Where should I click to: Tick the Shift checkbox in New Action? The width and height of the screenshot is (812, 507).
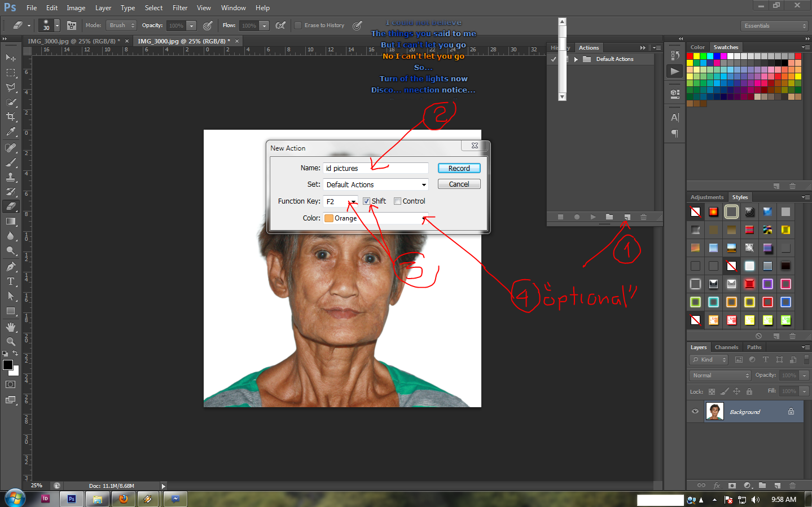pos(366,201)
